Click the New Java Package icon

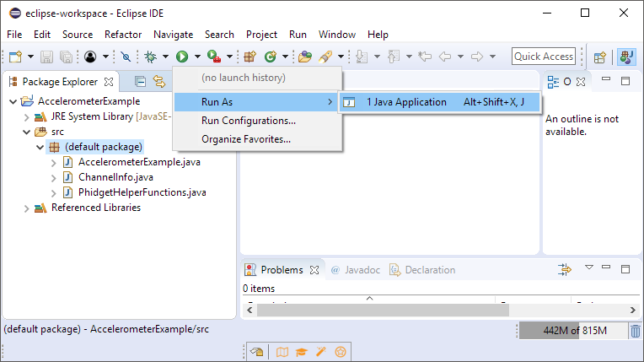pyautogui.click(x=250, y=57)
